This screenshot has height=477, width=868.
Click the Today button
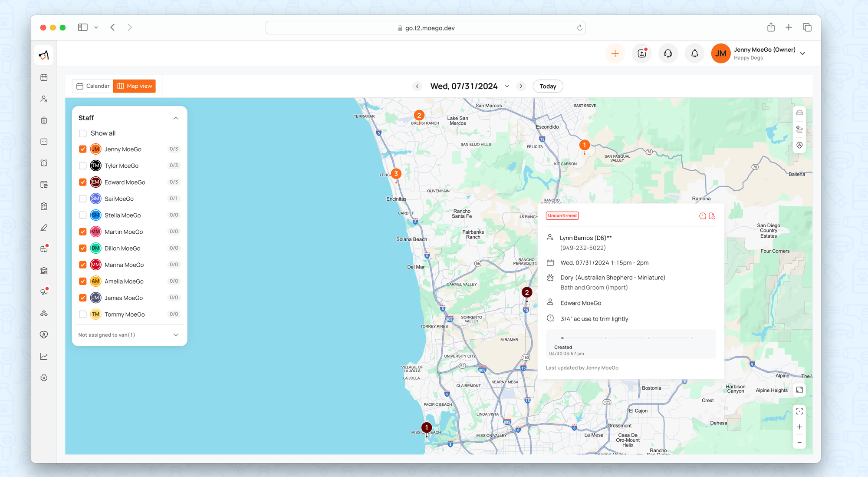point(548,86)
